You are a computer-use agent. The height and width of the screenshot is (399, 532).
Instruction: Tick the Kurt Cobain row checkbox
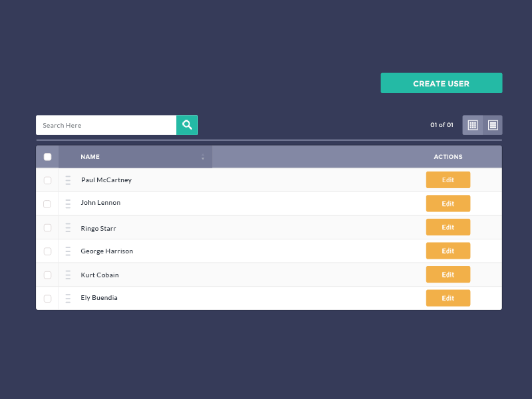click(47, 275)
